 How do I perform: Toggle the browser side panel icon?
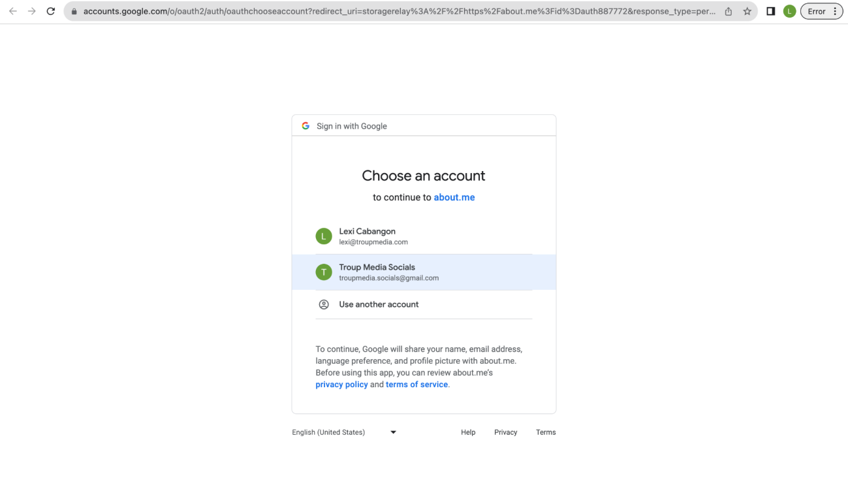771,11
